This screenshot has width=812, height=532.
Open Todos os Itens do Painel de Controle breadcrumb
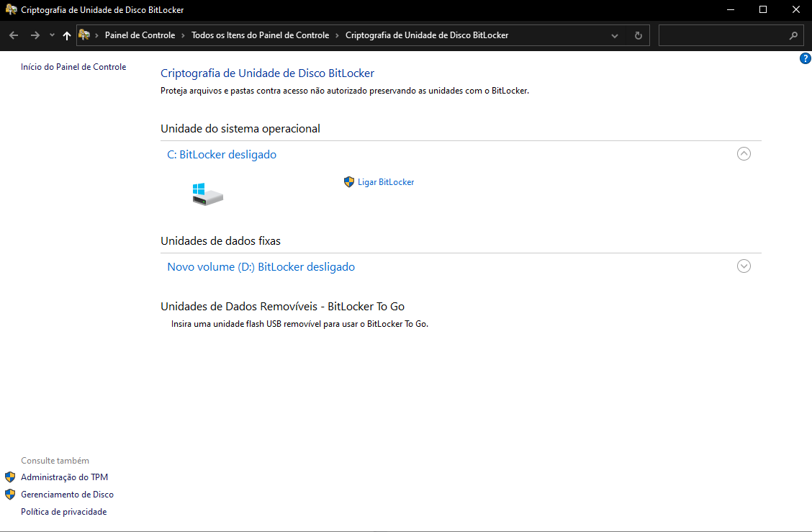point(260,35)
